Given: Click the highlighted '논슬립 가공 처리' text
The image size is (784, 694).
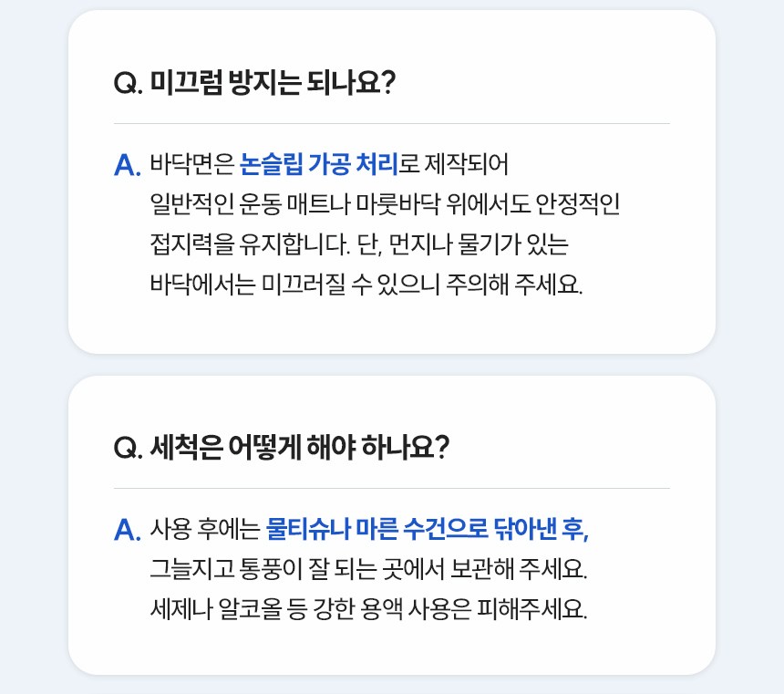Looking at the screenshot, I should click(x=319, y=165).
